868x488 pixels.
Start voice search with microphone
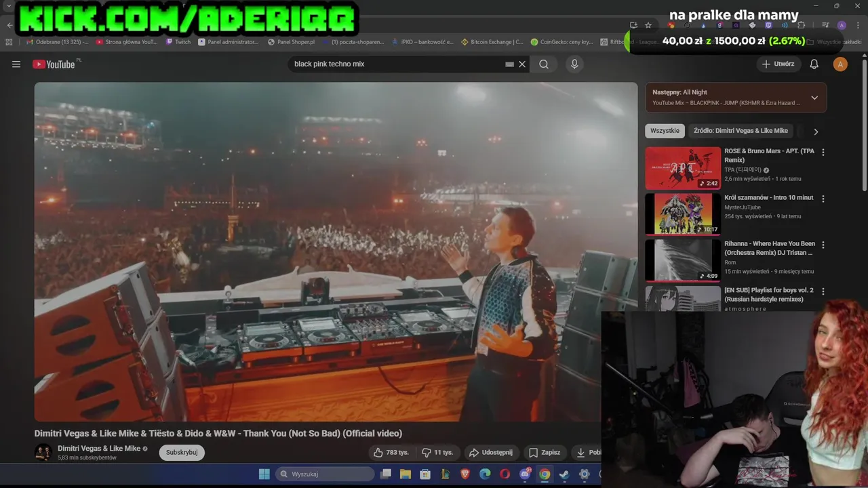(574, 64)
